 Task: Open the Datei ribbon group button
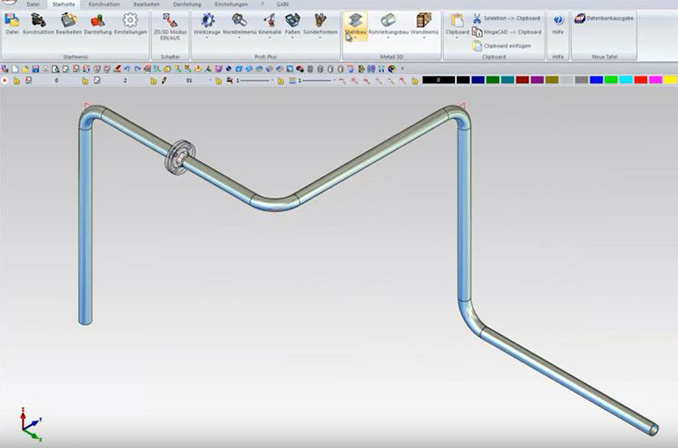(12, 23)
